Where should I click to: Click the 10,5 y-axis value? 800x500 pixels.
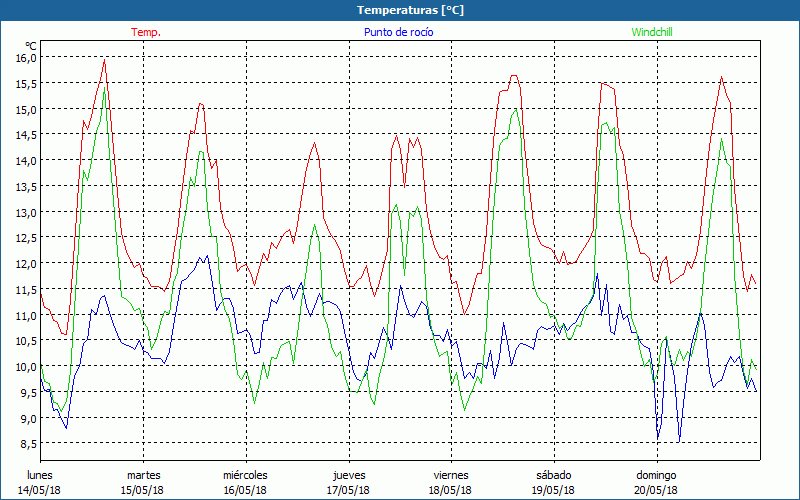(27, 341)
